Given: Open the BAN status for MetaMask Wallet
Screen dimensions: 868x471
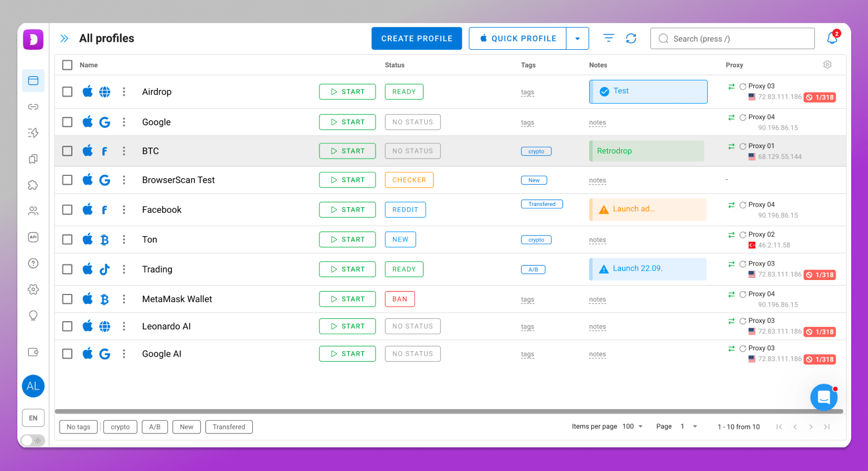Looking at the screenshot, I should (x=400, y=299).
